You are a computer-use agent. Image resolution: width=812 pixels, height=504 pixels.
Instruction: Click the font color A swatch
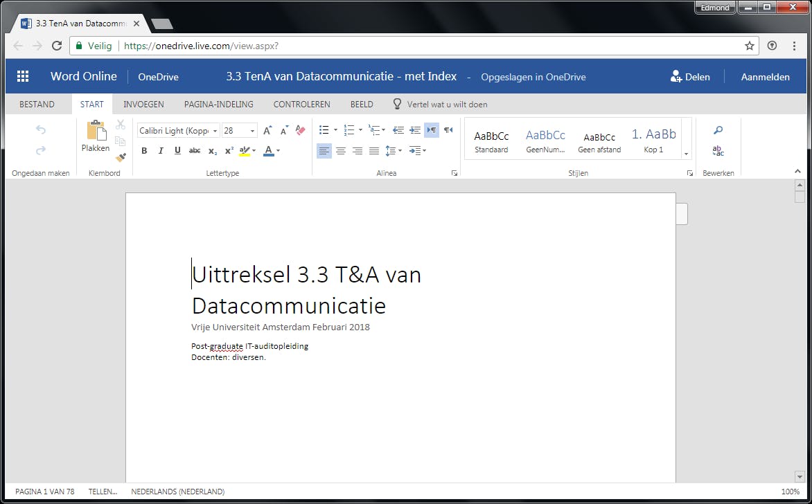pyautogui.click(x=268, y=151)
